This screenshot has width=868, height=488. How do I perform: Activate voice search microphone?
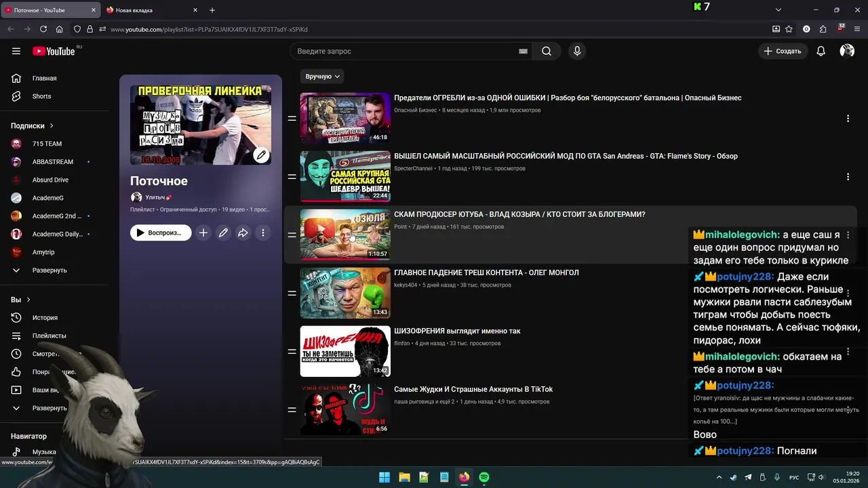[x=577, y=51]
